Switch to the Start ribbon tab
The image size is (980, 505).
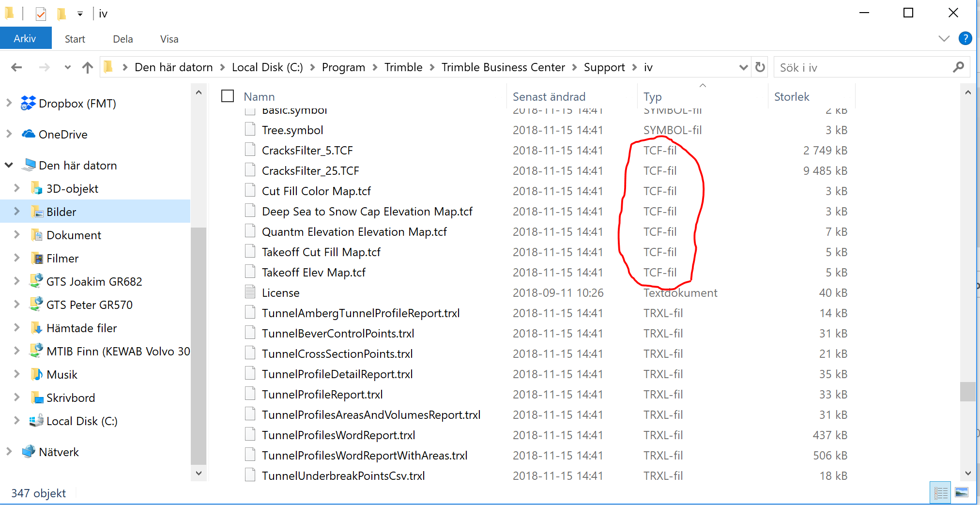(75, 39)
